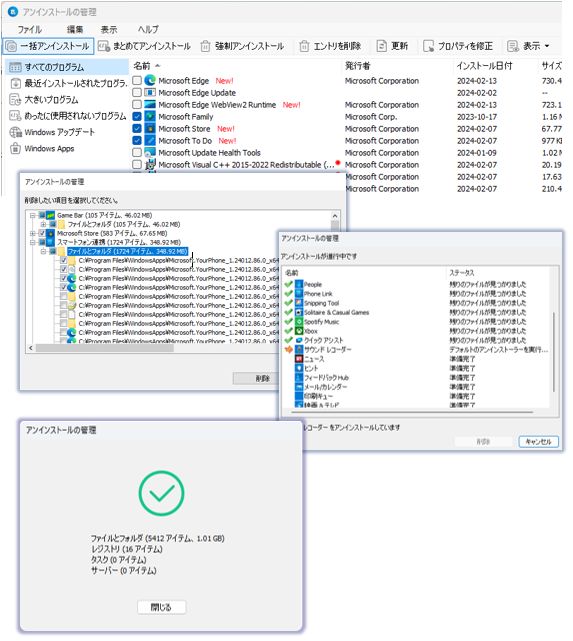This screenshot has width=573, height=641.
Task: Collapse the Game Bar tree node
Action: (33, 215)
